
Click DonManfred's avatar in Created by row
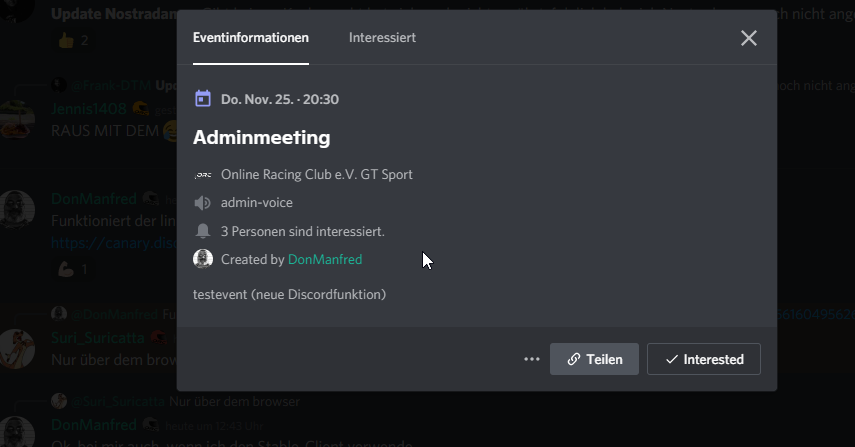(x=203, y=259)
